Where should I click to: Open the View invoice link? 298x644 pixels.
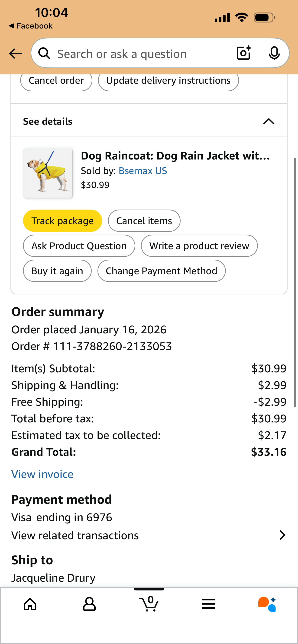pos(42,474)
